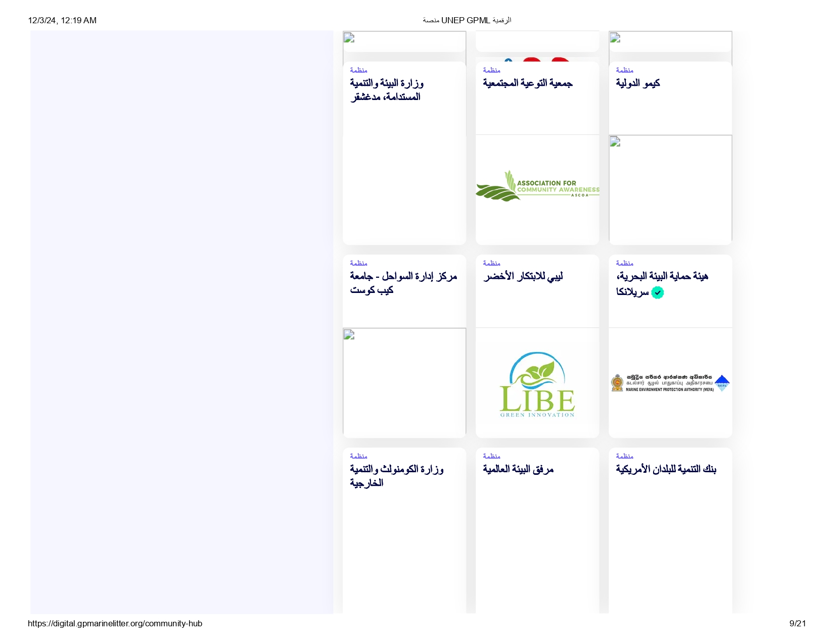Open the ليبي للابتكار الأخضر title

pyautogui.click(x=523, y=276)
